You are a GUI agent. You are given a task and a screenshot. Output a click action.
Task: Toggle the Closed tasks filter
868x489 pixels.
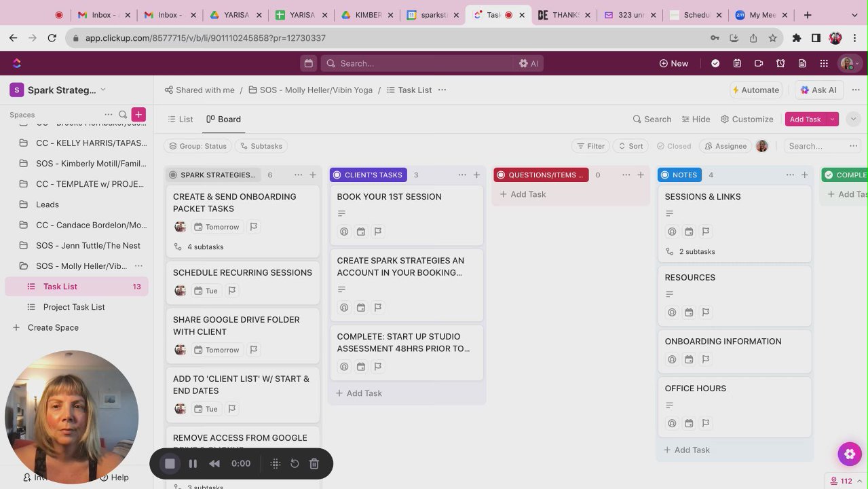(x=674, y=146)
